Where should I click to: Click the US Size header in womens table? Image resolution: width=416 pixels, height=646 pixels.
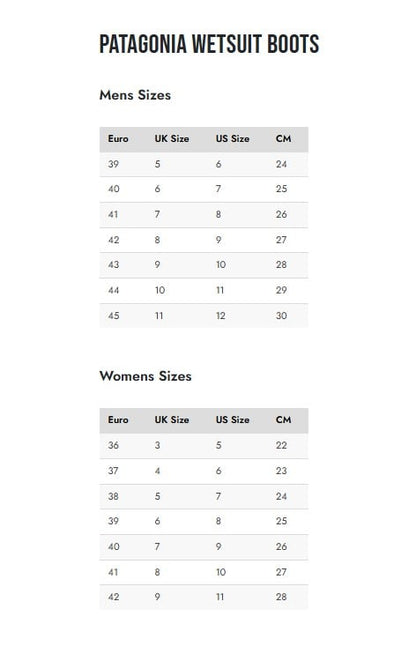point(233,420)
